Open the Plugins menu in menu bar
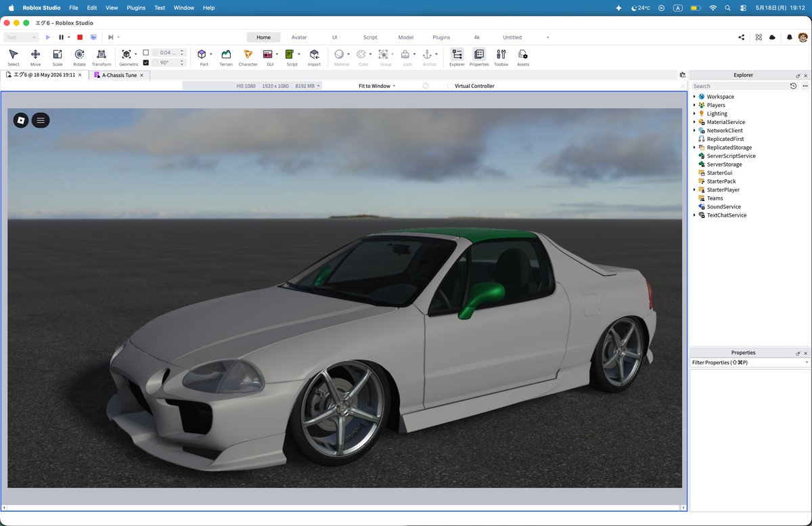Viewport: 812px width, 526px height. tap(136, 7)
